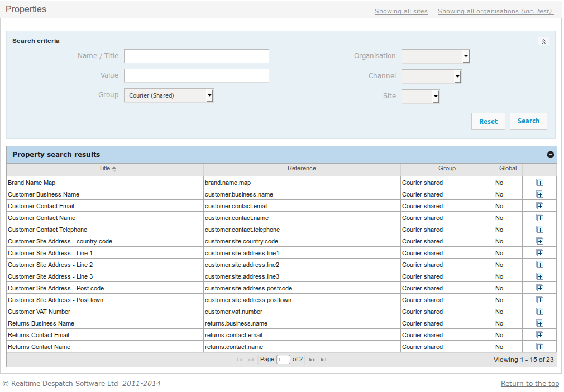
Task: Click the Reference column header
Action: [x=302, y=168]
